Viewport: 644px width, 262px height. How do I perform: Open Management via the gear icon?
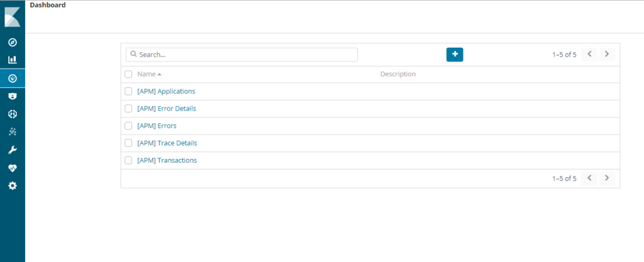pos(13,186)
